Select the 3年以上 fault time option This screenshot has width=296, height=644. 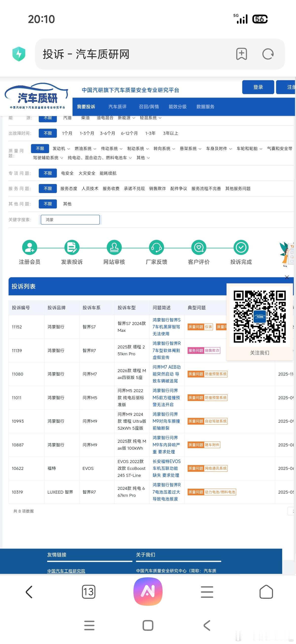tap(171, 133)
